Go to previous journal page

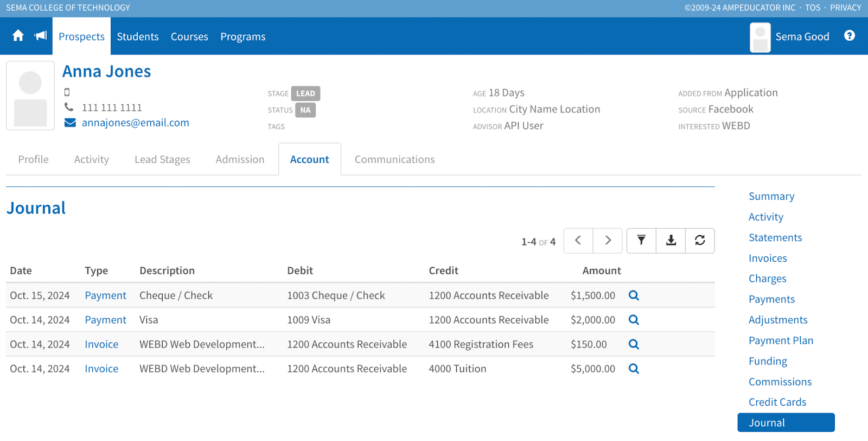pos(578,241)
